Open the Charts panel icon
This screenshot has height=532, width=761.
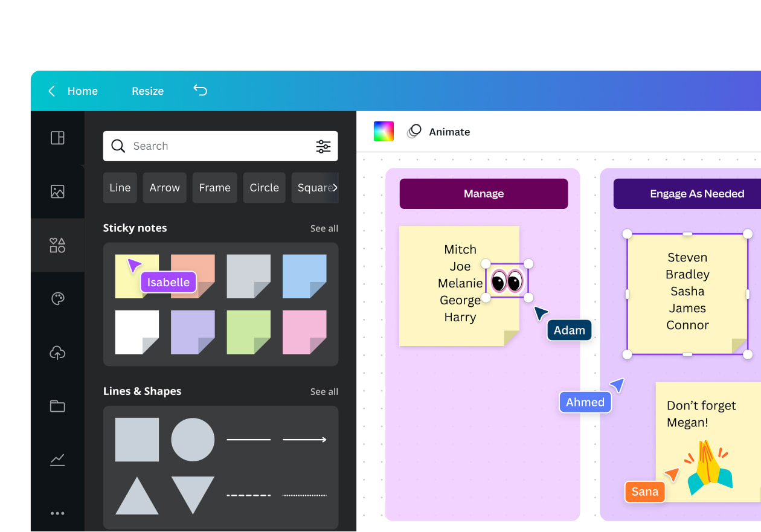coord(57,460)
